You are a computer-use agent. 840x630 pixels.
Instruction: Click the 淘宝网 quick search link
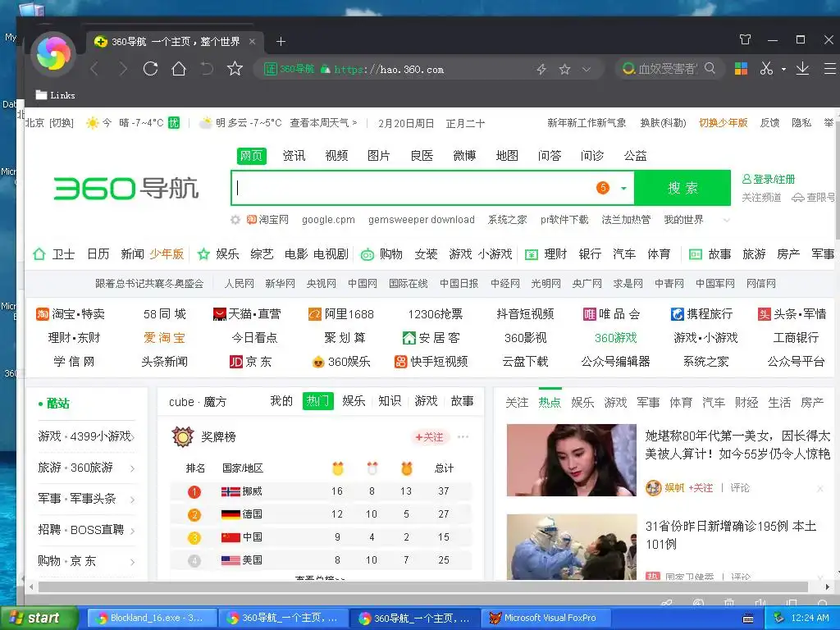point(267,220)
